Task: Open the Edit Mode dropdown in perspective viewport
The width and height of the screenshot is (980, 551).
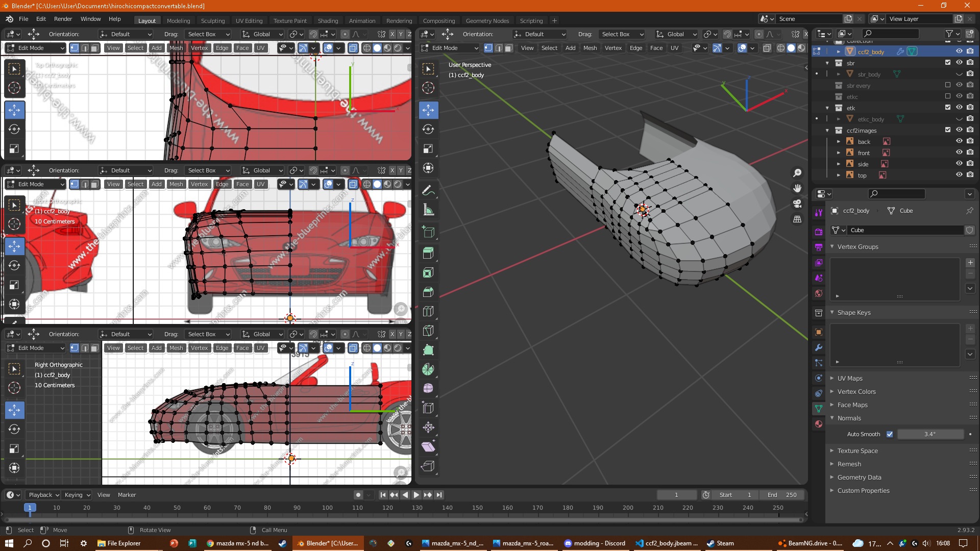Action: click(449, 48)
